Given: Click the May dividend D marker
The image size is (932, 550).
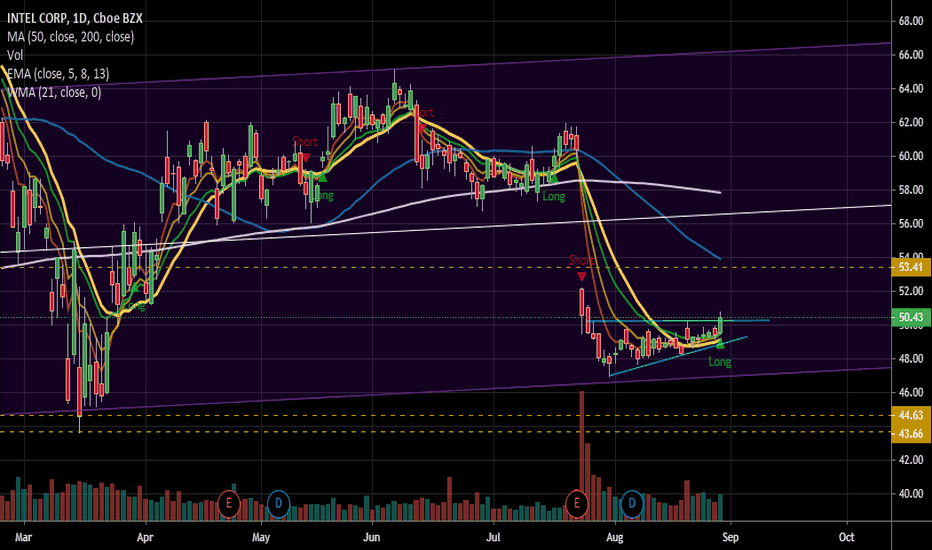Looking at the screenshot, I should 278,504.
